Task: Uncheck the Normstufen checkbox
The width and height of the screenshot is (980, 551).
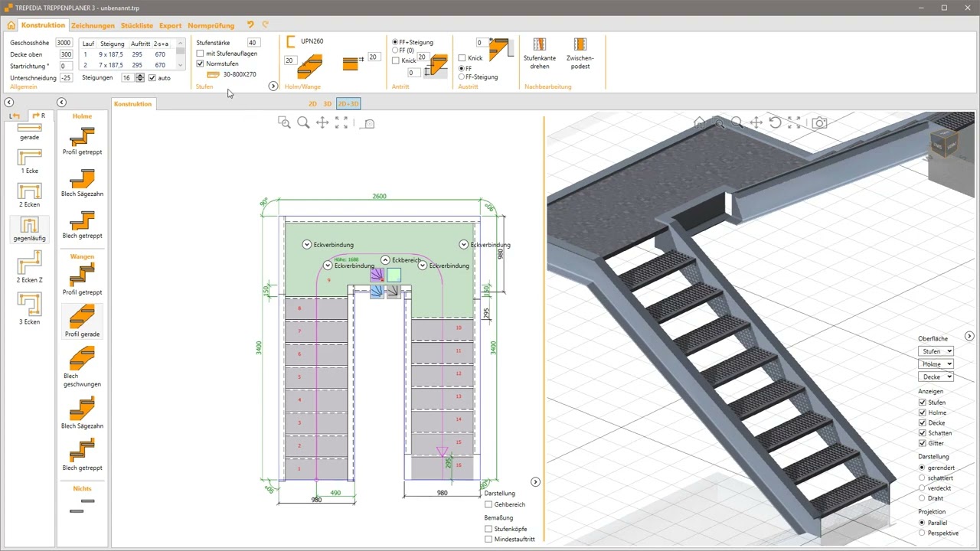Action: point(201,64)
